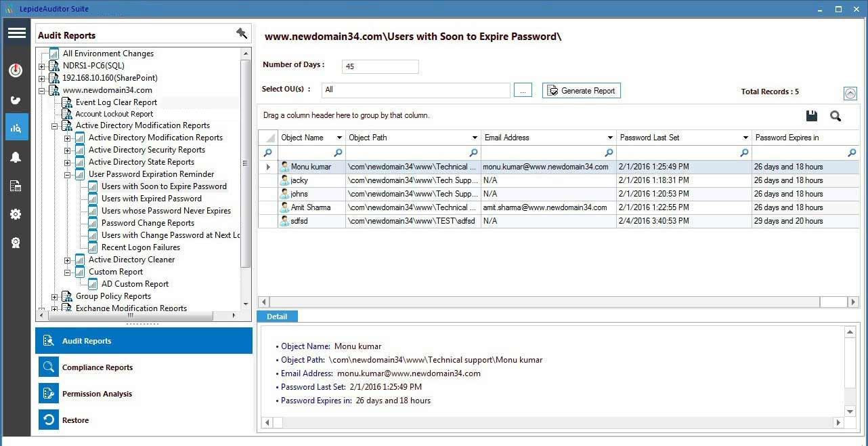Screen dimensions: 868x446
Task: Pin the Audit Reports panel
Action: pos(241,33)
